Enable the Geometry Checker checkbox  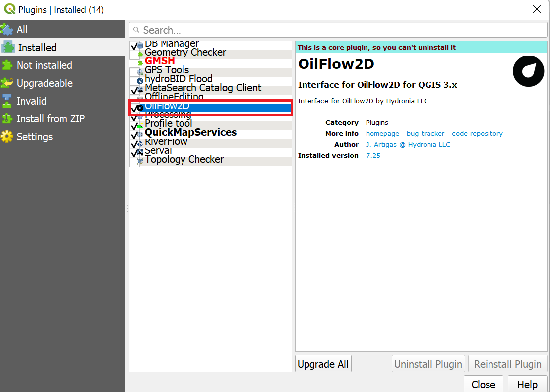point(133,55)
